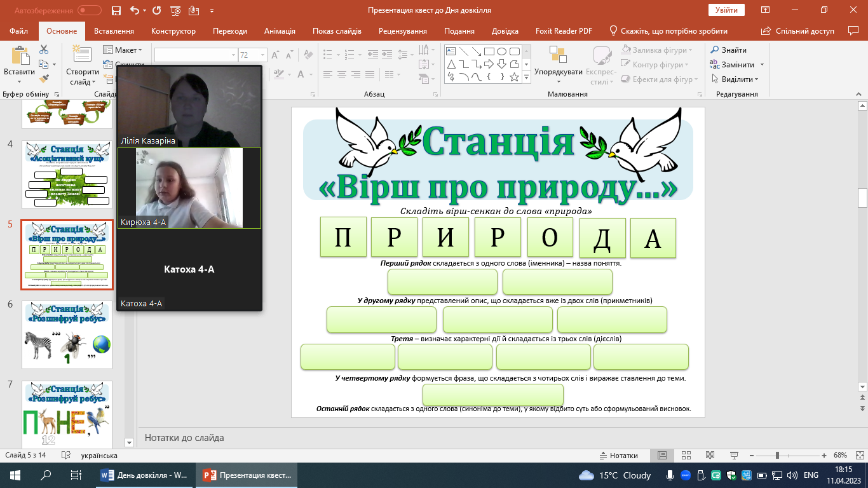
Task: Select the star shape in the shapes gallery
Action: tap(514, 77)
